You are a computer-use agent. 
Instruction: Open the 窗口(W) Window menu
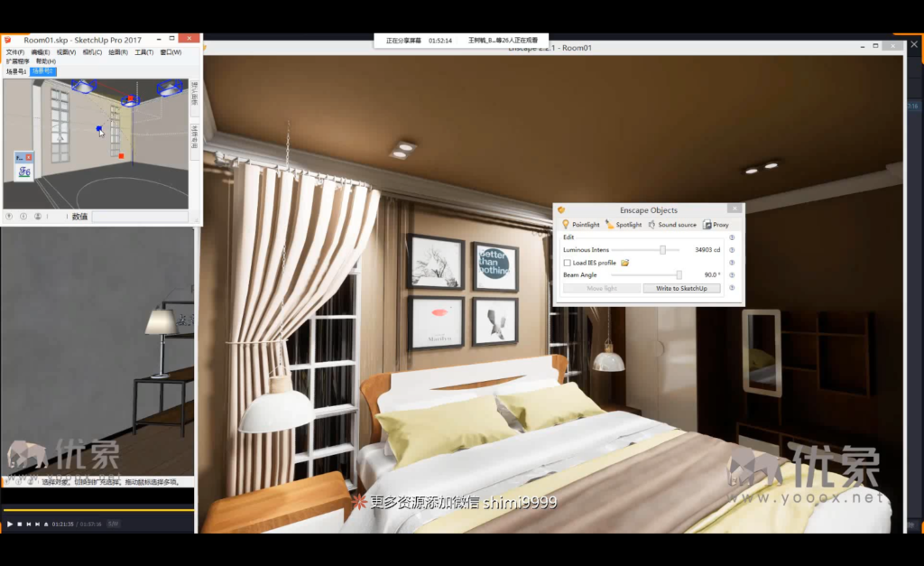coord(171,52)
